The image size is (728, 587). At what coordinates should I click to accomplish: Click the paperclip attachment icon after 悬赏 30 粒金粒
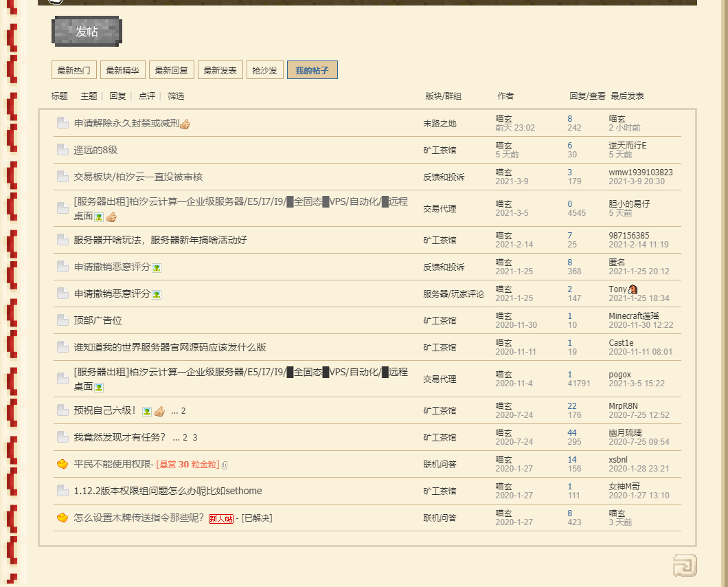pos(225,465)
